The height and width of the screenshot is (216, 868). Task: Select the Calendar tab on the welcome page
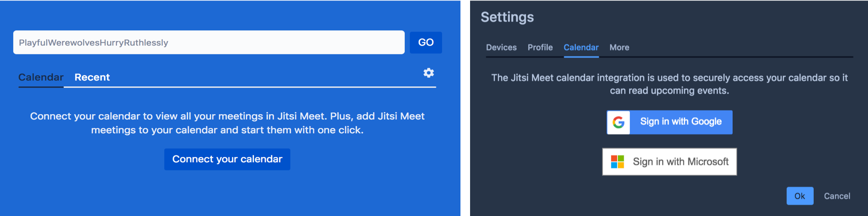pyautogui.click(x=41, y=78)
